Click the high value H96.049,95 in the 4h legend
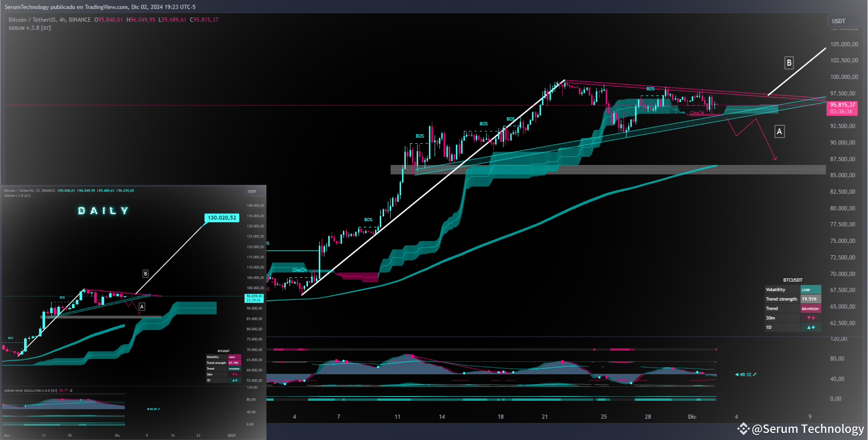 click(141, 20)
